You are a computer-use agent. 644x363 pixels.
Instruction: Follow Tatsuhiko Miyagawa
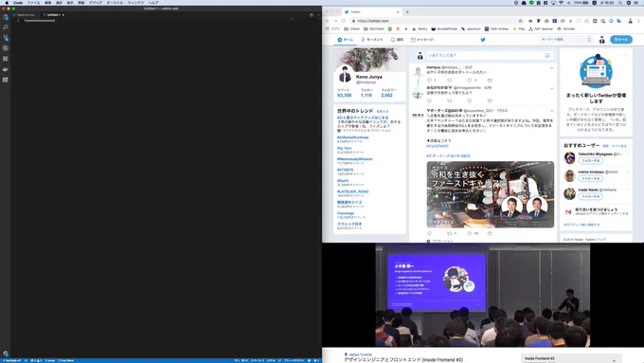pos(590,161)
